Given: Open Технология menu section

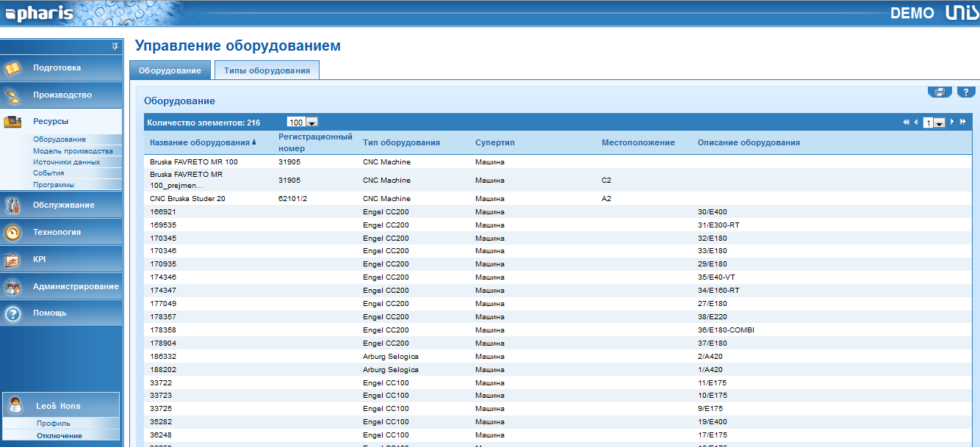Looking at the screenshot, I should (x=61, y=232).
